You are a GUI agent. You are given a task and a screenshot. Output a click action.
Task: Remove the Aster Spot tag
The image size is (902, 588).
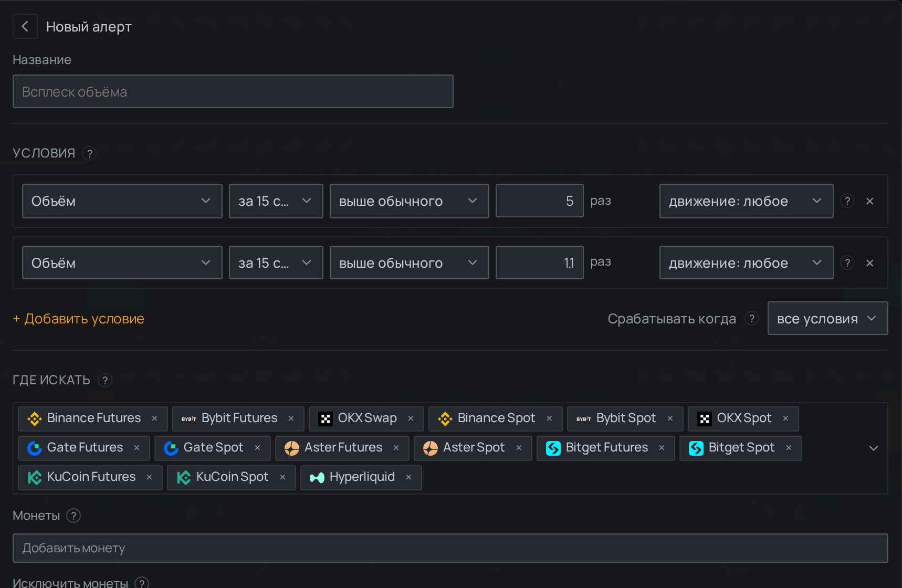(x=519, y=448)
